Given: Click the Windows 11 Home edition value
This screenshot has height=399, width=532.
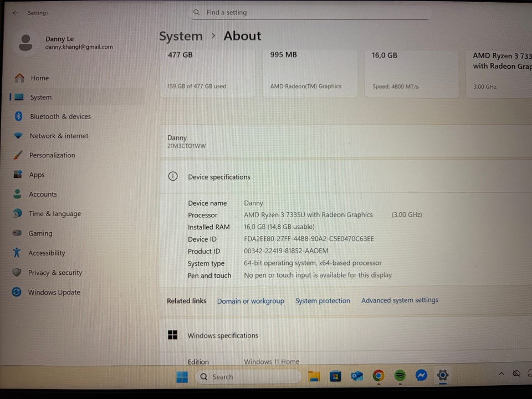Looking at the screenshot, I should pyautogui.click(x=272, y=362).
